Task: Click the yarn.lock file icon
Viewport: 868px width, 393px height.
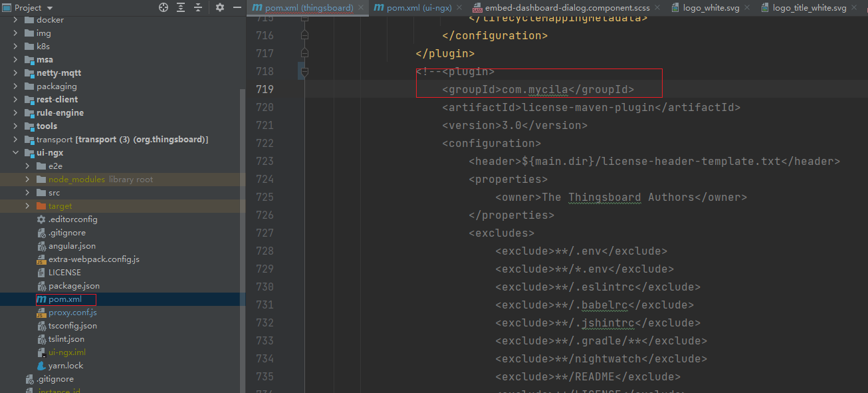Action: point(41,366)
